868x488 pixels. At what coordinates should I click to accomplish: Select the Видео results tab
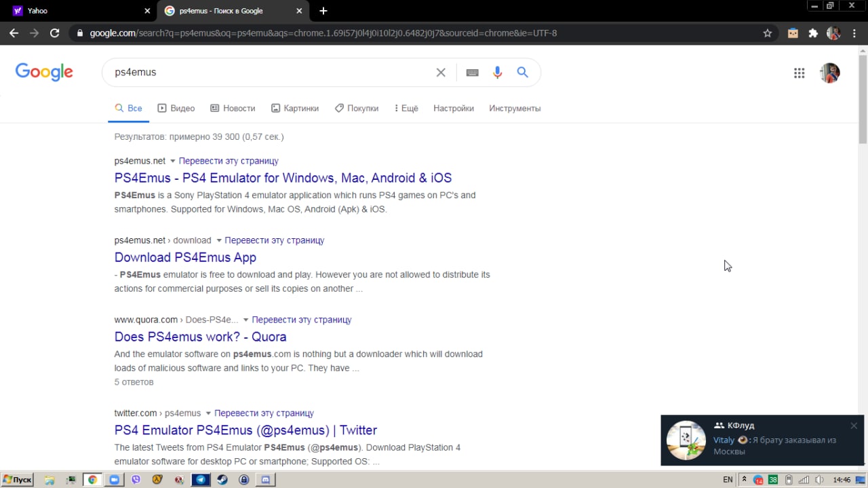[x=176, y=109]
